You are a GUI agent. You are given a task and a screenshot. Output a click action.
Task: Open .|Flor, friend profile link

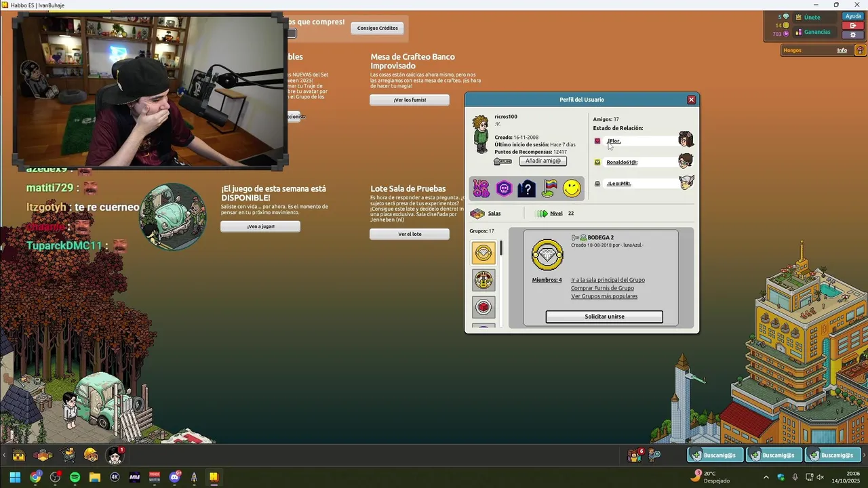[614, 141]
